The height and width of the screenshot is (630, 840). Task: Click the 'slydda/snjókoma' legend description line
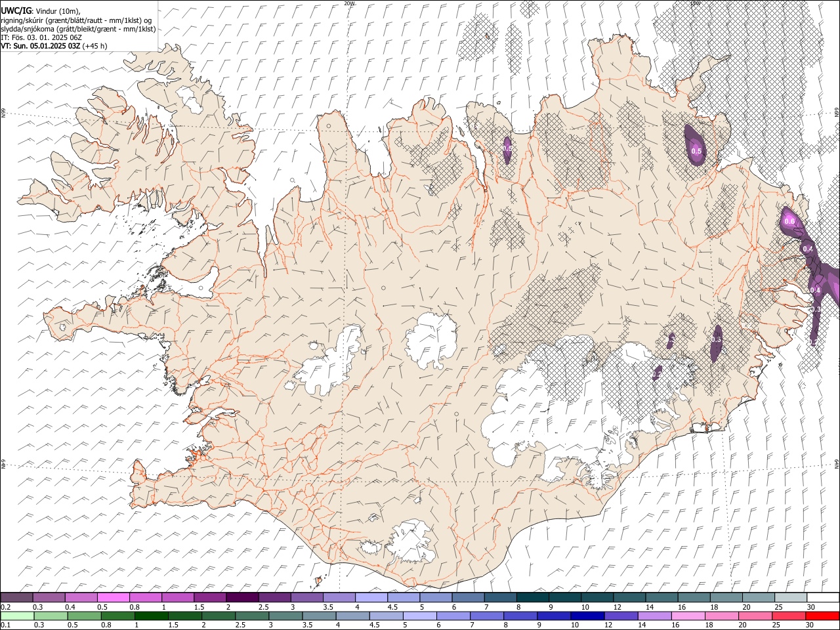[78, 29]
